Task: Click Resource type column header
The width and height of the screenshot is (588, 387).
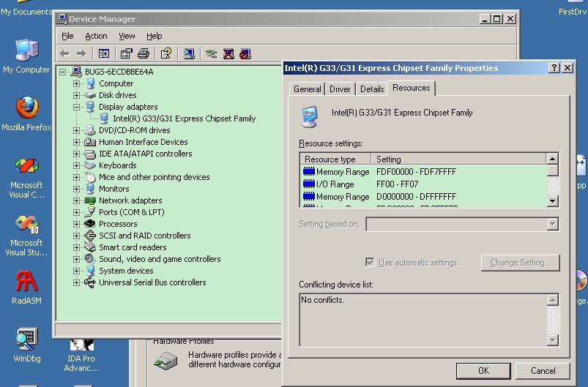Action: point(335,159)
